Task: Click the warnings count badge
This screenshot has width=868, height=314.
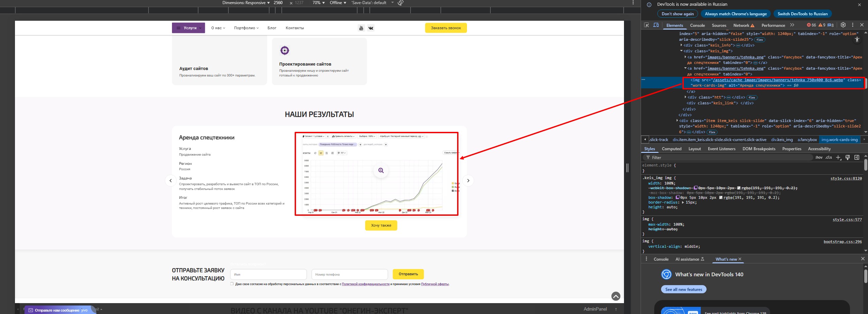Action: click(x=822, y=25)
